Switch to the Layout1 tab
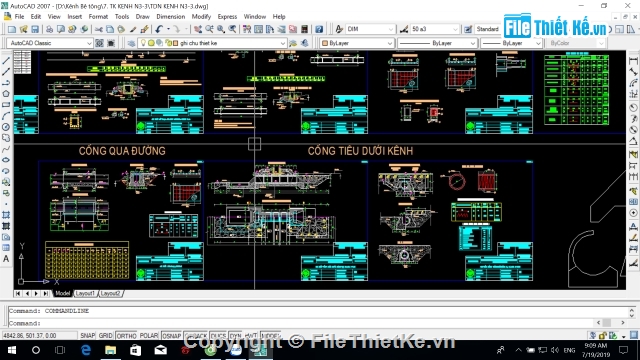The image size is (640, 360). click(85, 293)
